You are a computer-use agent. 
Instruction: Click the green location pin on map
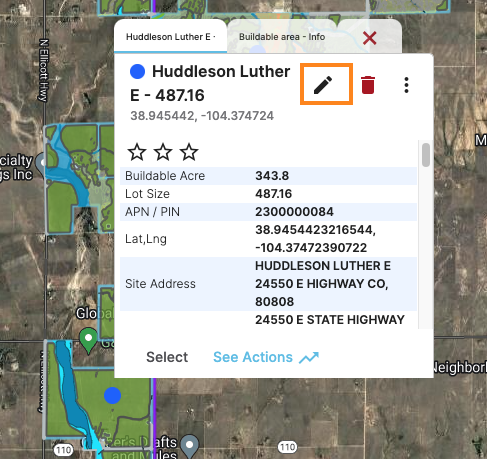(x=88, y=340)
